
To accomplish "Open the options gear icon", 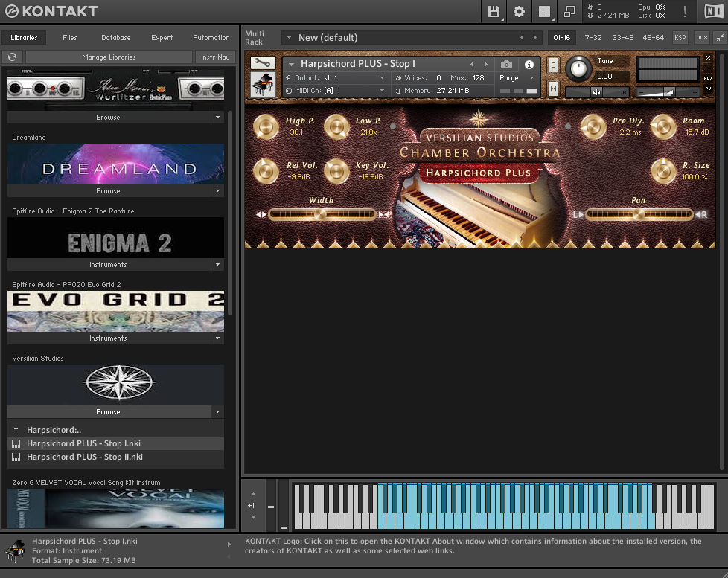I will pos(519,12).
